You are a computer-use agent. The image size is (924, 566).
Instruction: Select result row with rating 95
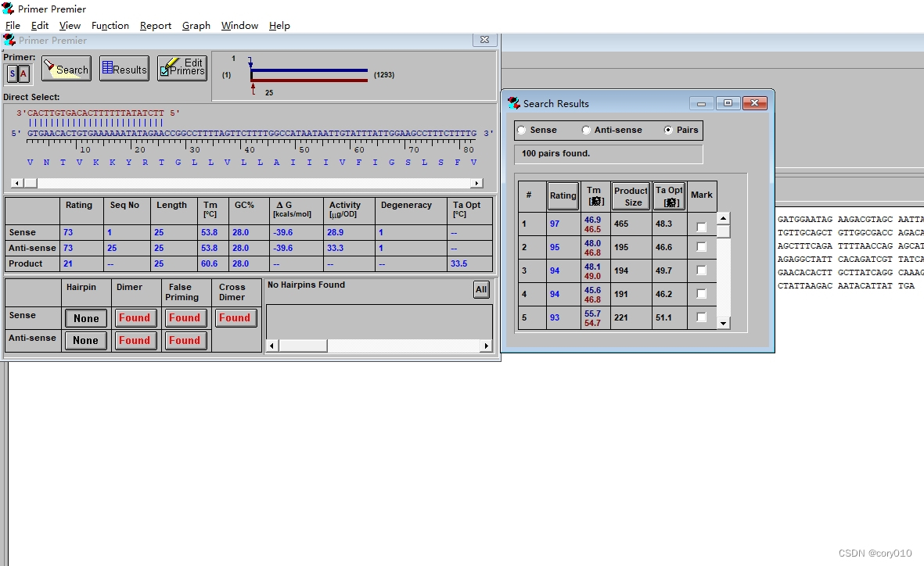point(617,247)
